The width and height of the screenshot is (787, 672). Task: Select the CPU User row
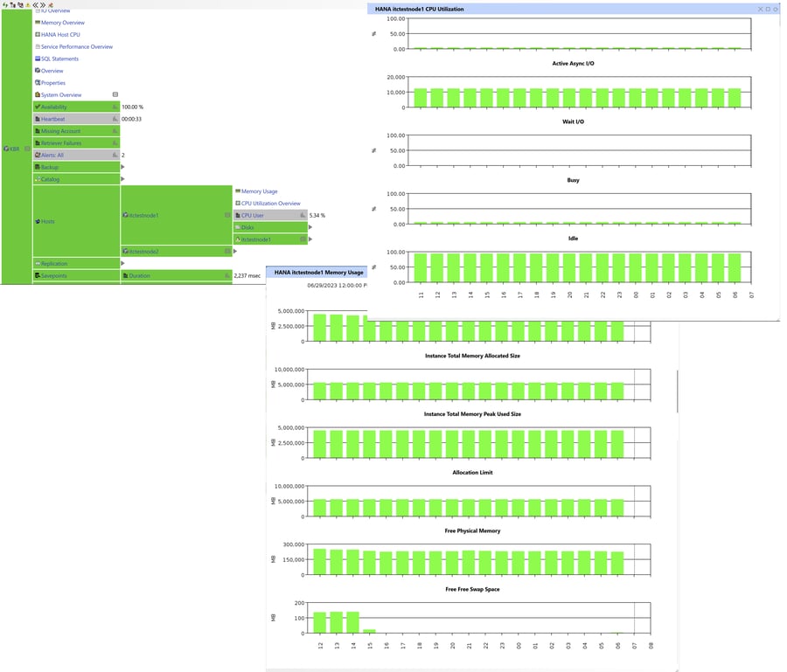(270, 215)
